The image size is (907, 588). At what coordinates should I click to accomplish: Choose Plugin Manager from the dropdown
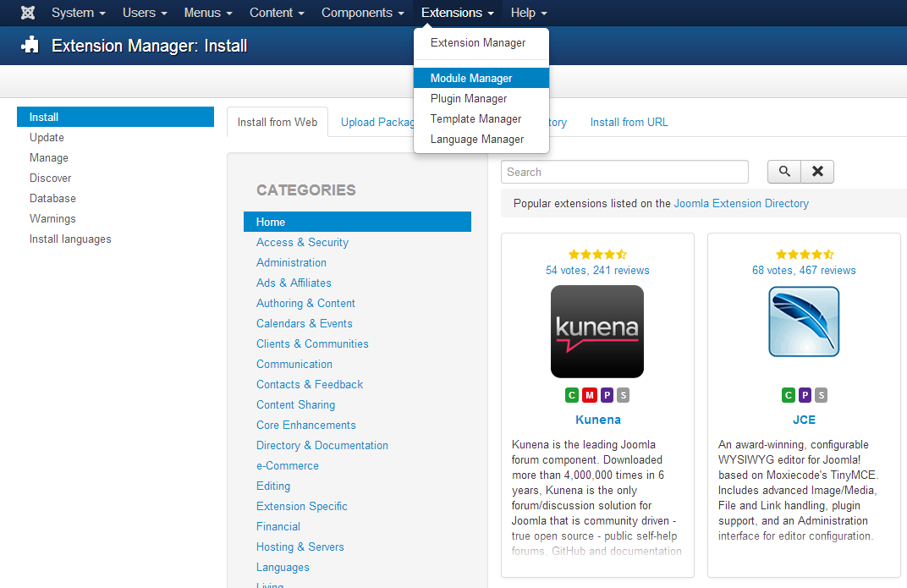point(481,98)
